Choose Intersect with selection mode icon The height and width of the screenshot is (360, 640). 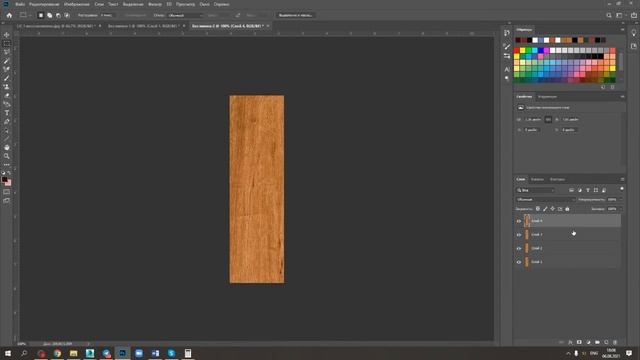[x=67, y=15]
